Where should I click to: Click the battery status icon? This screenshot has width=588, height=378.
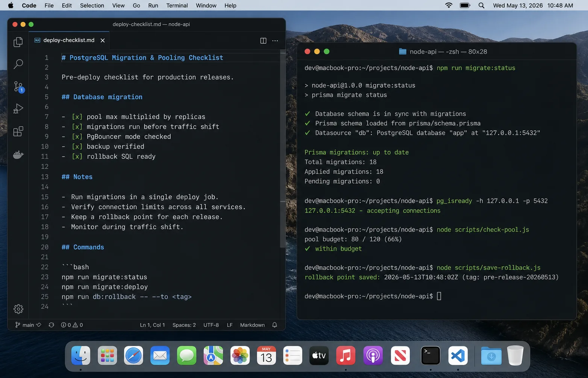point(465,5)
